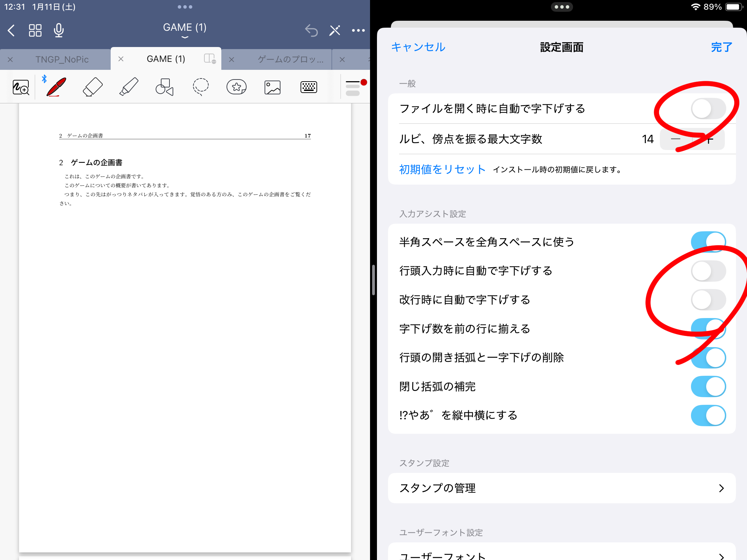
Task: Decrease ruby max character count stepper
Action: pyautogui.click(x=676, y=139)
